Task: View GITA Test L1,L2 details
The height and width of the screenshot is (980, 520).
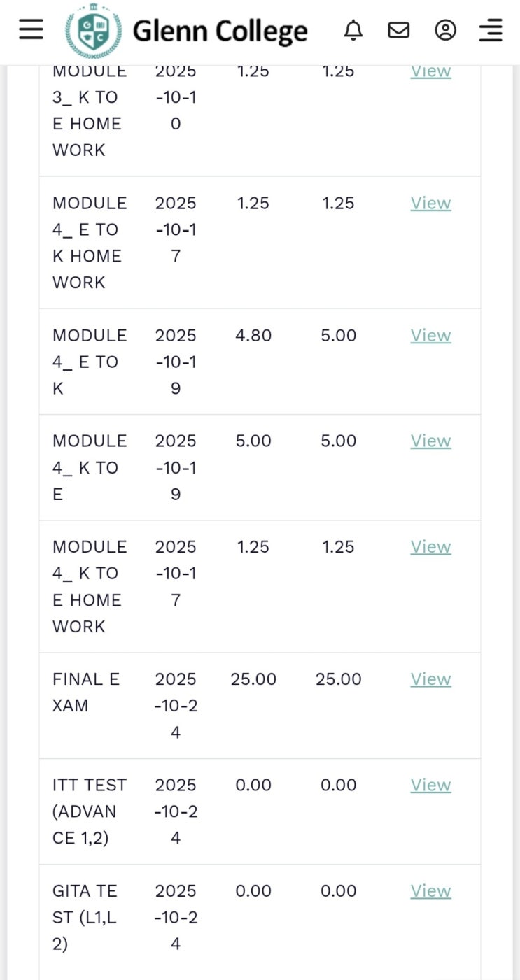Action: (430, 890)
